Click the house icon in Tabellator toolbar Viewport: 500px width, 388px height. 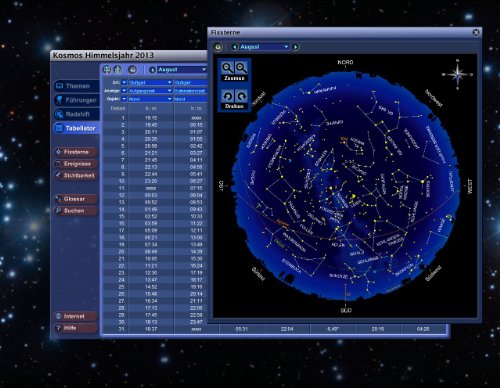point(117,70)
